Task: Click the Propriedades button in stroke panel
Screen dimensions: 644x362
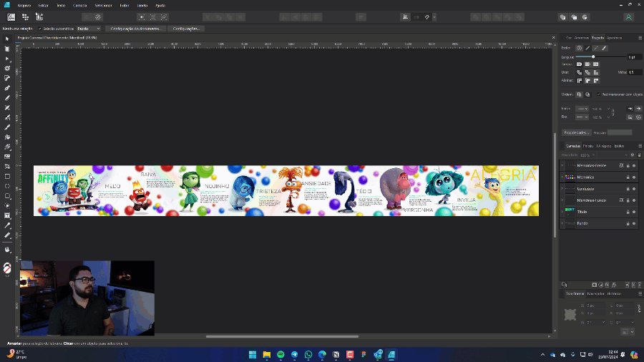Action: click(x=576, y=132)
